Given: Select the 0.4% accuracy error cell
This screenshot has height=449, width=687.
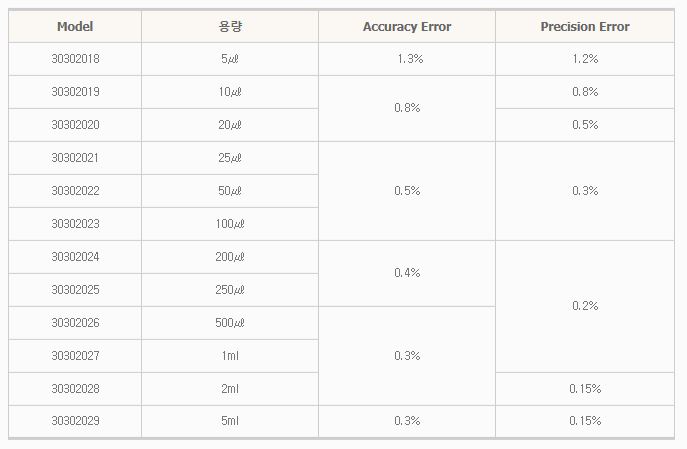Looking at the screenshot, I should click(407, 272).
